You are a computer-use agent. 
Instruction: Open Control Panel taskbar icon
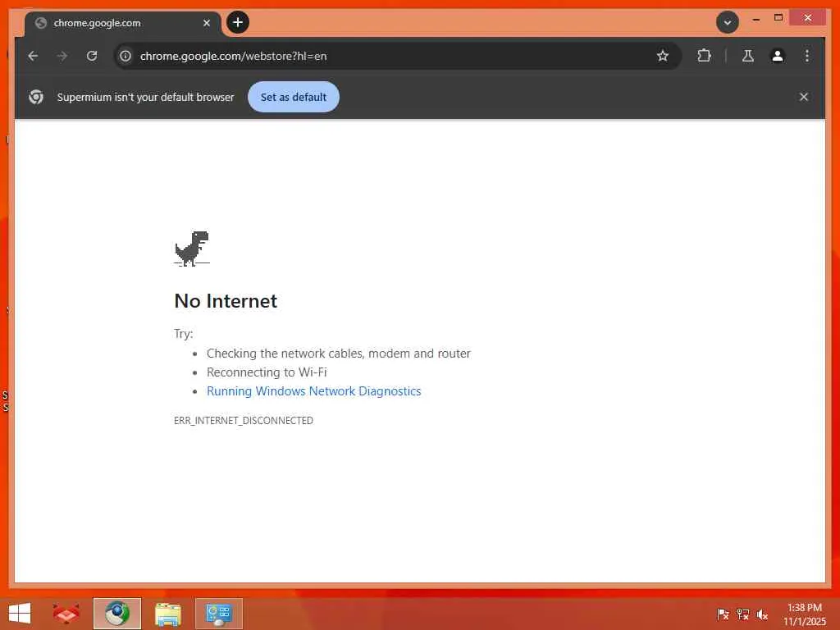click(x=219, y=614)
